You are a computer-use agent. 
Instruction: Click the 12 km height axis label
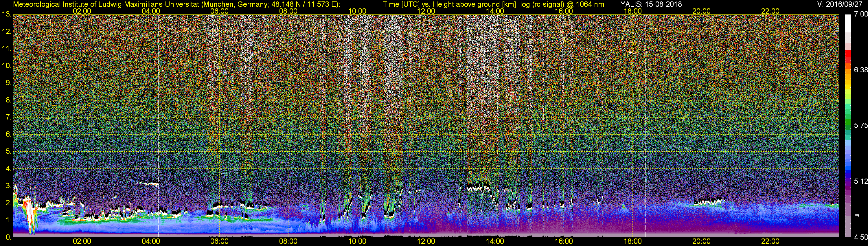click(6, 32)
